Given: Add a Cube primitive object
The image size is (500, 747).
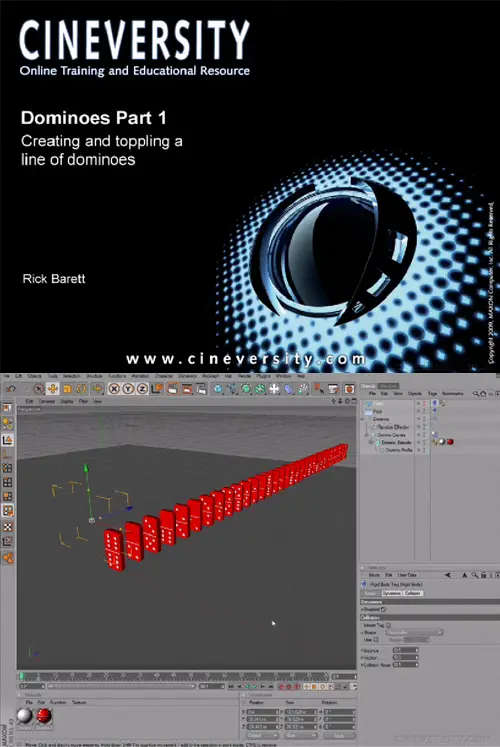Looking at the screenshot, I should point(218,389).
